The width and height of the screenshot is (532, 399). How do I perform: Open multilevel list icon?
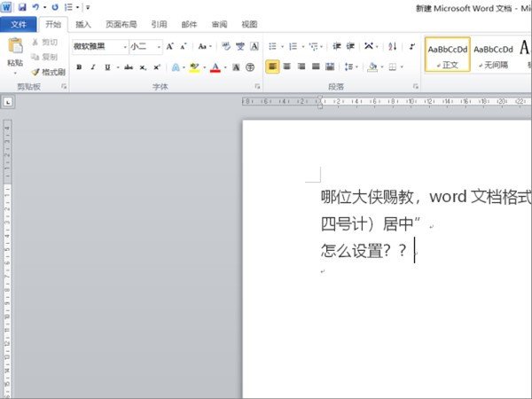point(314,46)
